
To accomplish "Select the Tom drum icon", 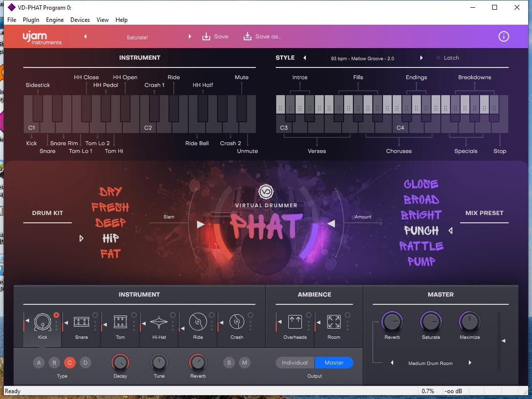I will (120, 322).
